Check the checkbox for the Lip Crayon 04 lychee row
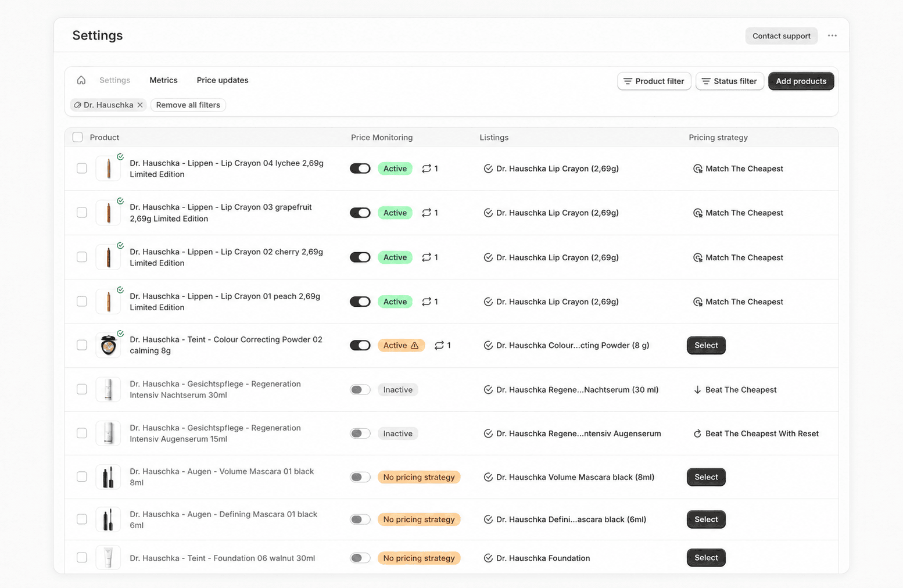The height and width of the screenshot is (588, 903). click(x=82, y=168)
